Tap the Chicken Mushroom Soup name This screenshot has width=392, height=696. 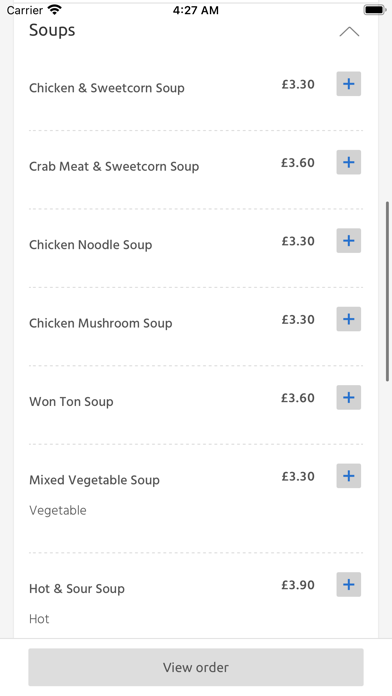tap(100, 323)
